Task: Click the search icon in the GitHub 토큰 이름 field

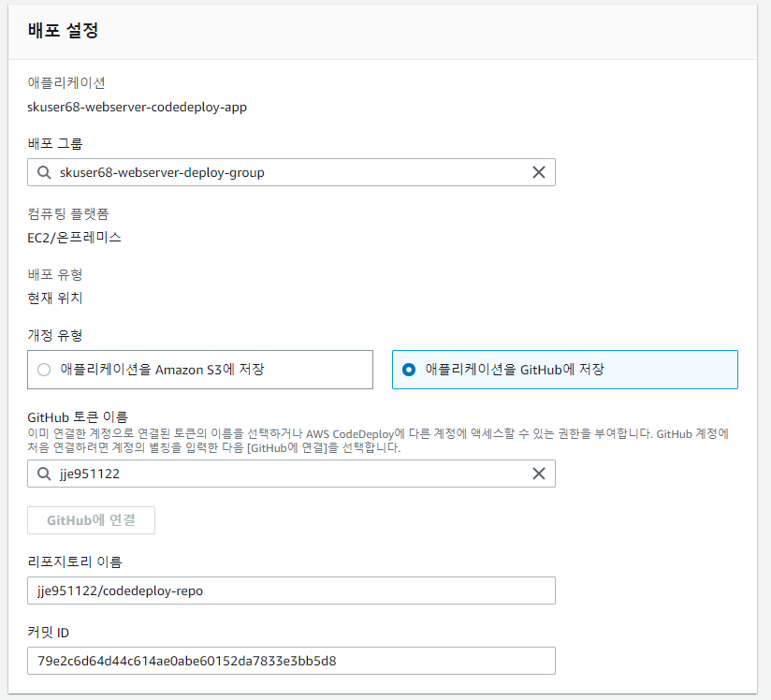Action: tap(44, 474)
